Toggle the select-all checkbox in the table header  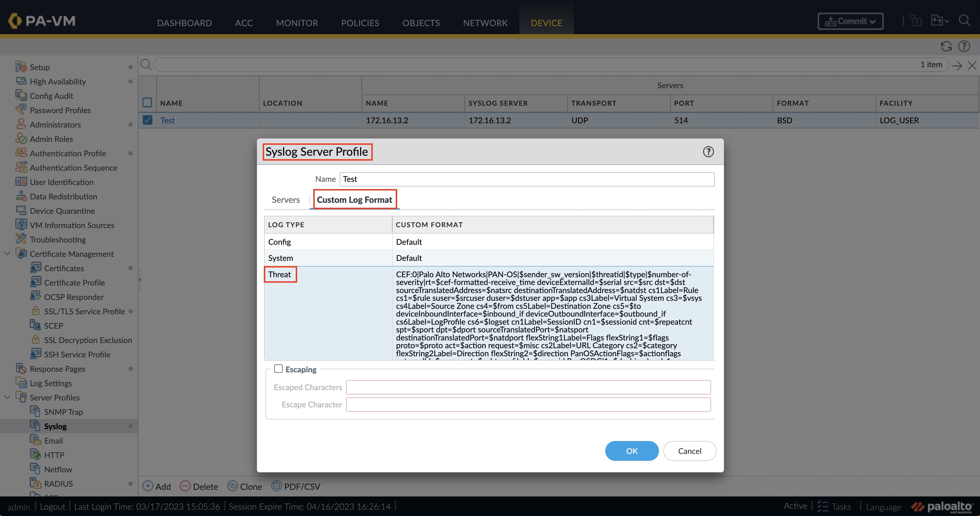(x=147, y=103)
